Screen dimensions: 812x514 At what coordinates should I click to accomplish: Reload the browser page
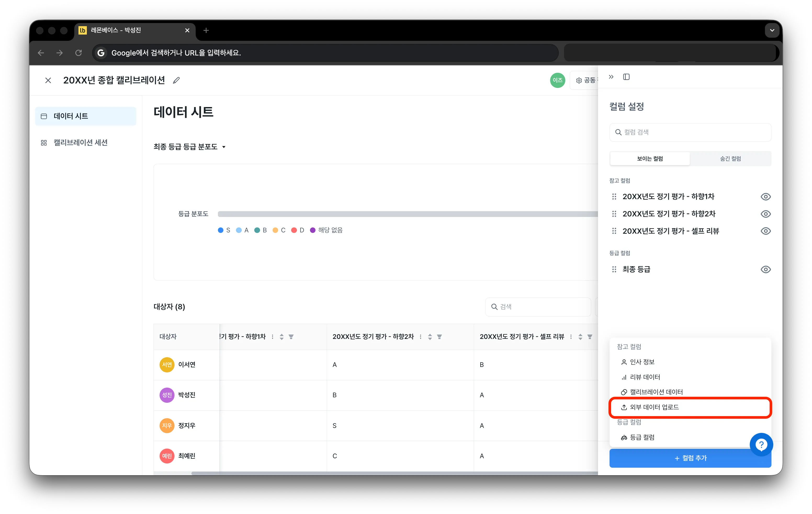pos(78,53)
